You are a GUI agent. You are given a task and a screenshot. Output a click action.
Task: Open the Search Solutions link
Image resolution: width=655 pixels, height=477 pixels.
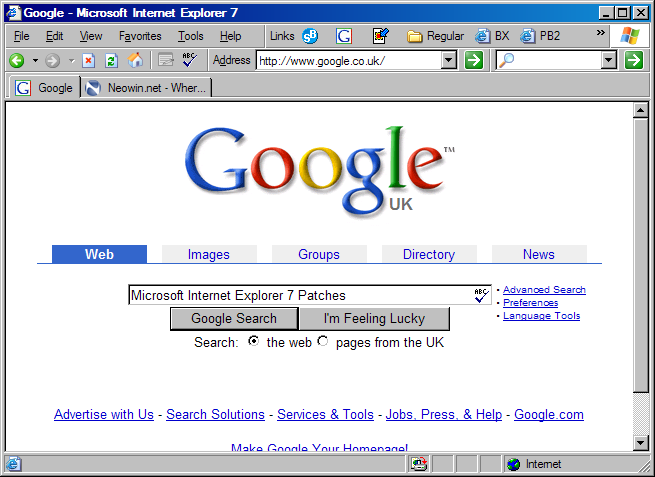(216, 414)
